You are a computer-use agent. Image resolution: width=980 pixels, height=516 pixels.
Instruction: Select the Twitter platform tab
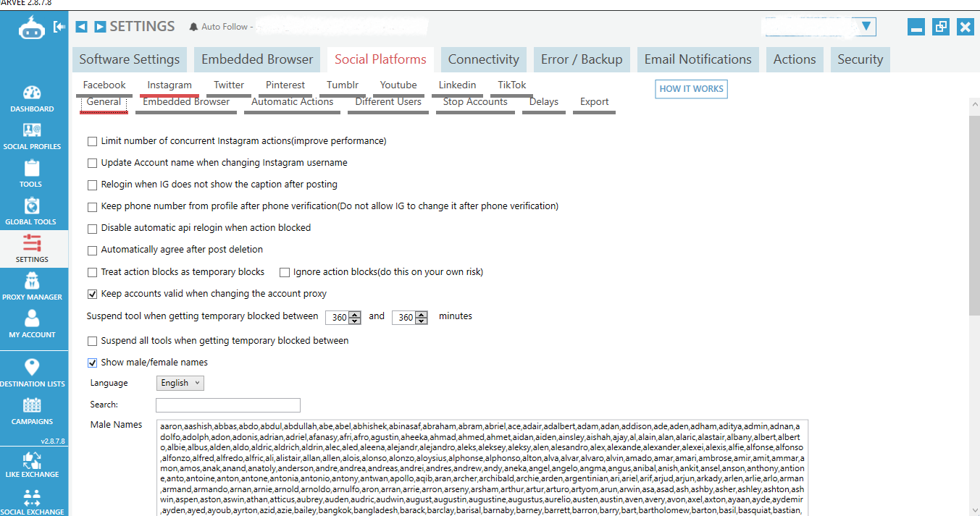(229, 85)
